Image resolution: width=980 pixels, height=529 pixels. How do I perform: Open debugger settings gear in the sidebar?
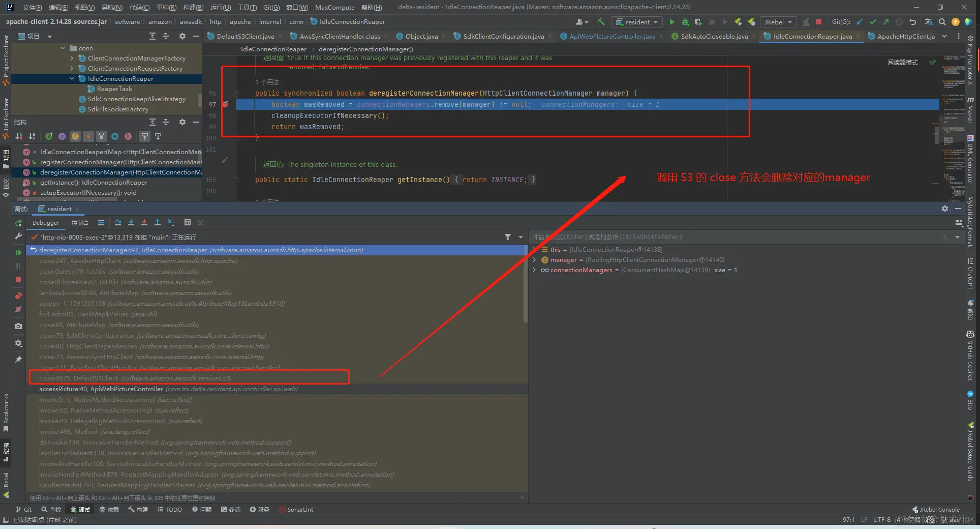(18, 343)
